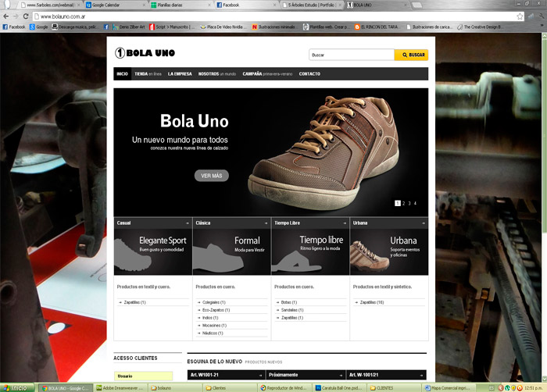This screenshot has width=547, height=392.
Task: Open NOSOTROS un mundo menu item
Action: (x=217, y=74)
